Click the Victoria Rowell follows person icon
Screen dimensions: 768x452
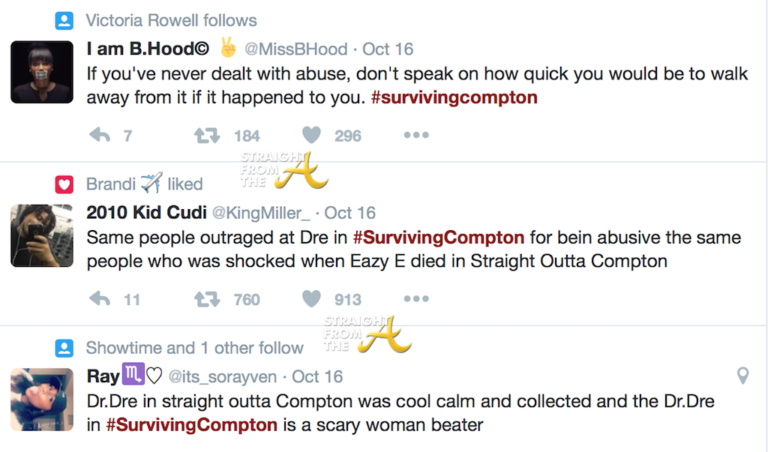click(64, 20)
